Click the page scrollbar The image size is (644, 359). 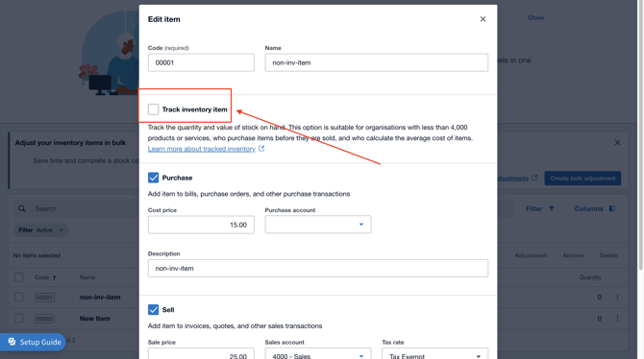pos(640,135)
